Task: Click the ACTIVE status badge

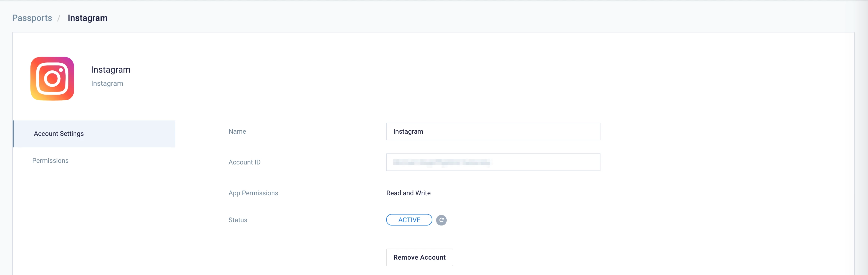Action: (409, 220)
